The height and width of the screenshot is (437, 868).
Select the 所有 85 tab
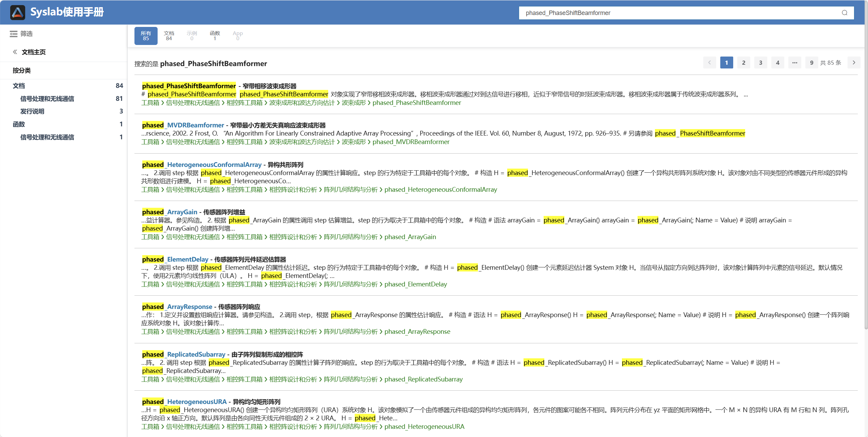tap(146, 36)
